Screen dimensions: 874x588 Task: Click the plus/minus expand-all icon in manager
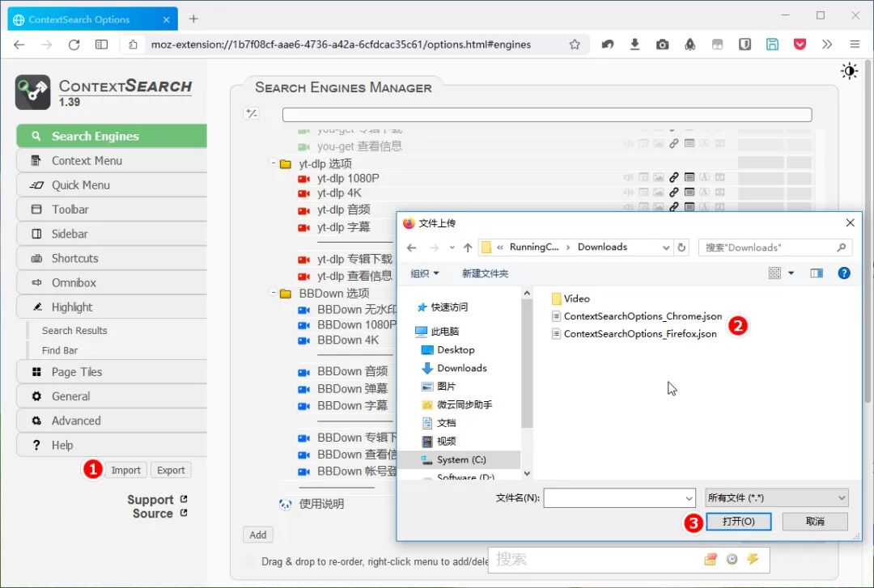pos(252,114)
